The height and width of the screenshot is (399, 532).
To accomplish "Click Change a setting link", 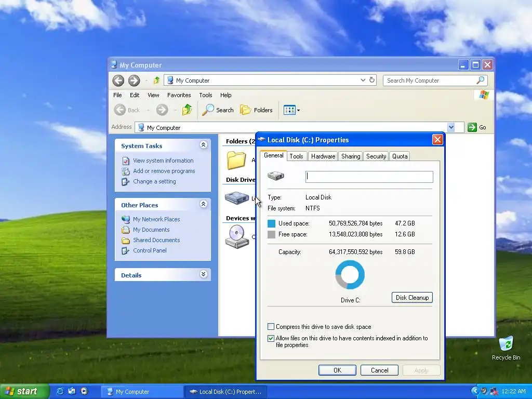I will (x=154, y=181).
